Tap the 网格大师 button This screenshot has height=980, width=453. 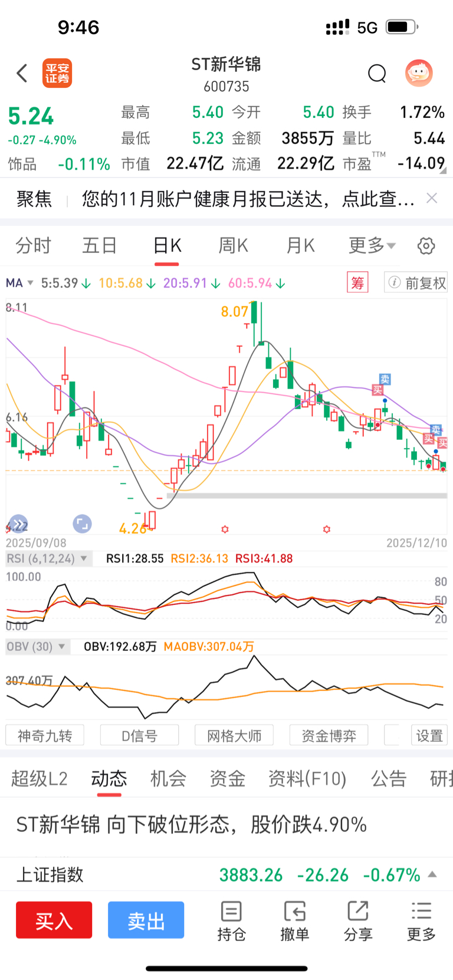[234, 735]
